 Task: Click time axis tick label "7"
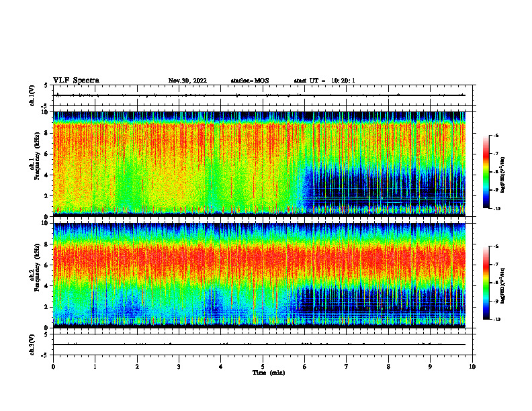tap(347, 367)
